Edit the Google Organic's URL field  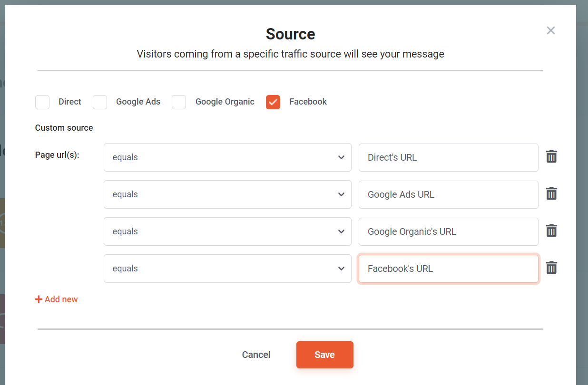point(449,231)
